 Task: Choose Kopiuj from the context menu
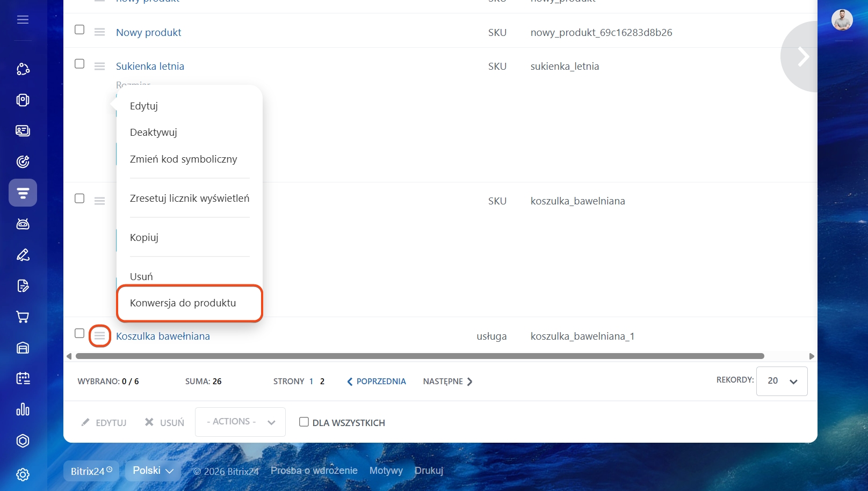[144, 237]
